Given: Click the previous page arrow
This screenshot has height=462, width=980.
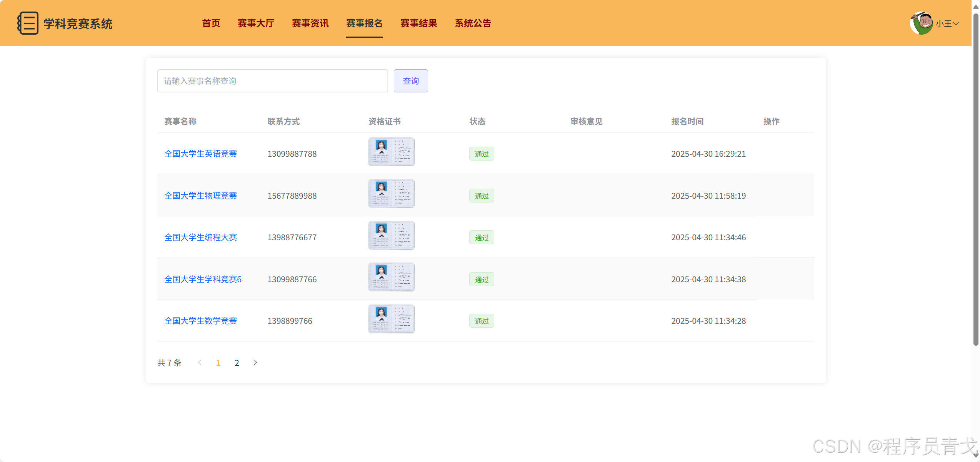Looking at the screenshot, I should [x=200, y=362].
